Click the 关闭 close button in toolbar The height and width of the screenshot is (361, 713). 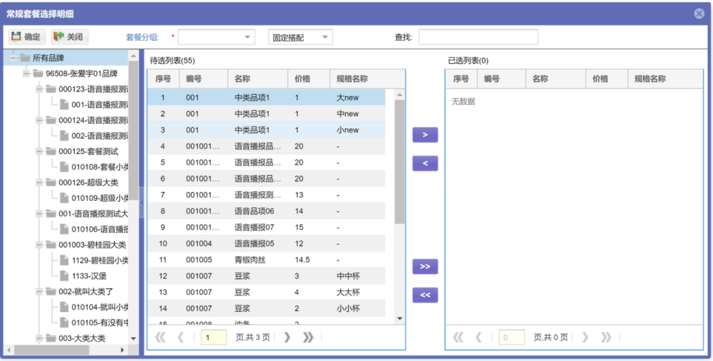coord(70,37)
